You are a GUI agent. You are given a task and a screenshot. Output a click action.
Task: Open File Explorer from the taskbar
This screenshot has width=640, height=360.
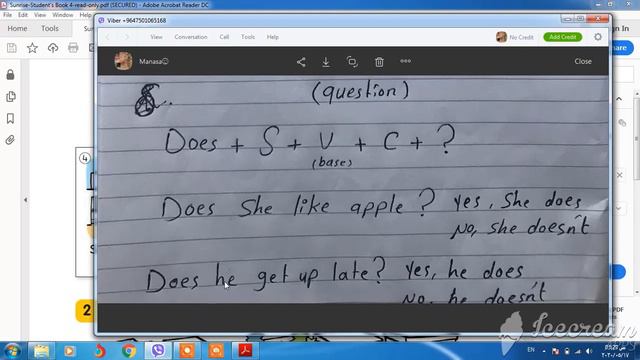pyautogui.click(x=41, y=351)
